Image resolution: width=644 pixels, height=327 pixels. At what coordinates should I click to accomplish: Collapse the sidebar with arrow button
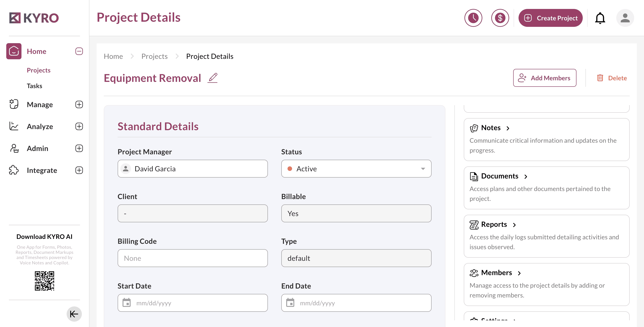tap(74, 314)
